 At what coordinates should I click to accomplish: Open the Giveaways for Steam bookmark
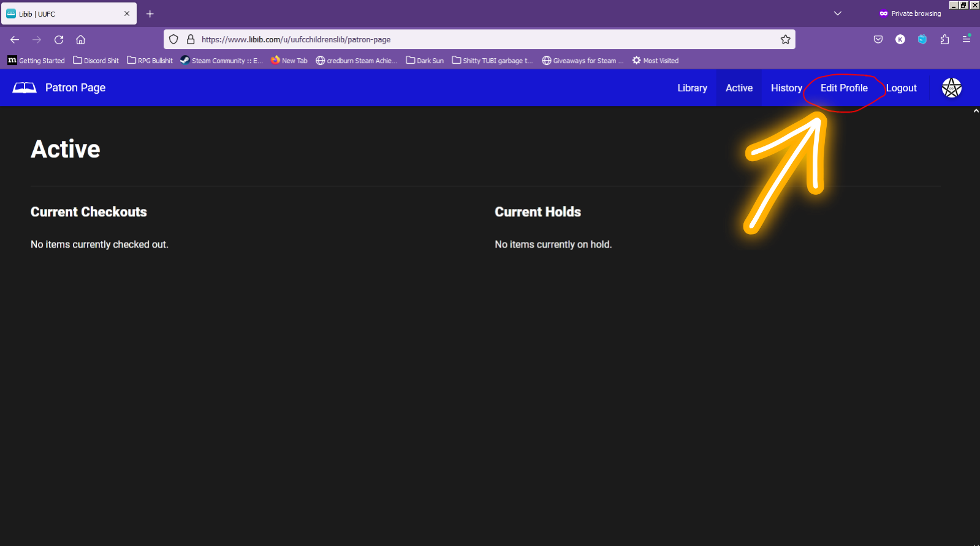[x=583, y=61]
